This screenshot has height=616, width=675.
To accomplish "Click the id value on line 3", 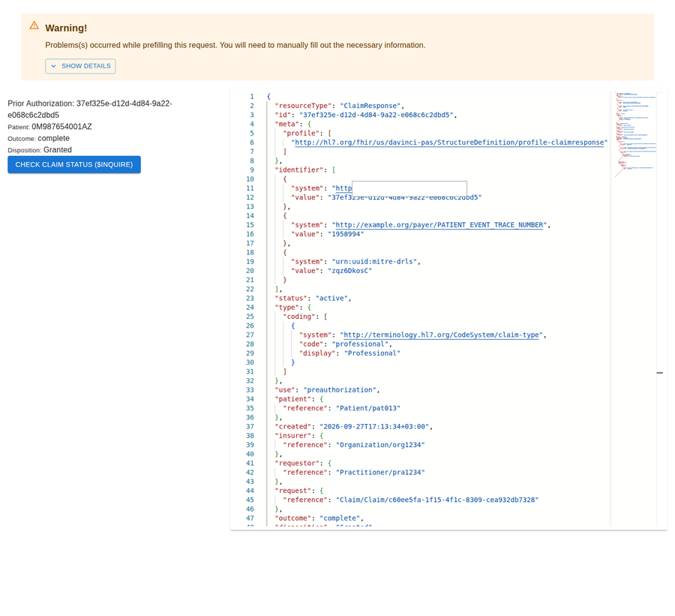I will (376, 115).
